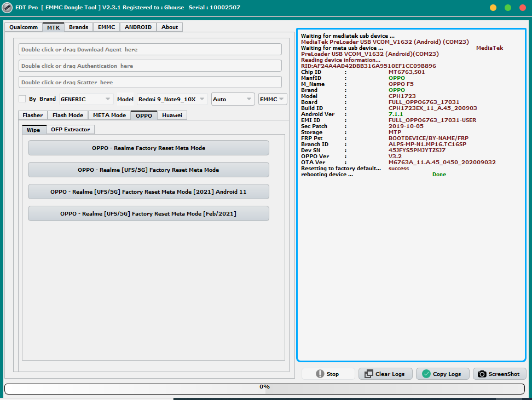Click OPPO - Realme Factory Reset Meta Mode

[x=148, y=148]
